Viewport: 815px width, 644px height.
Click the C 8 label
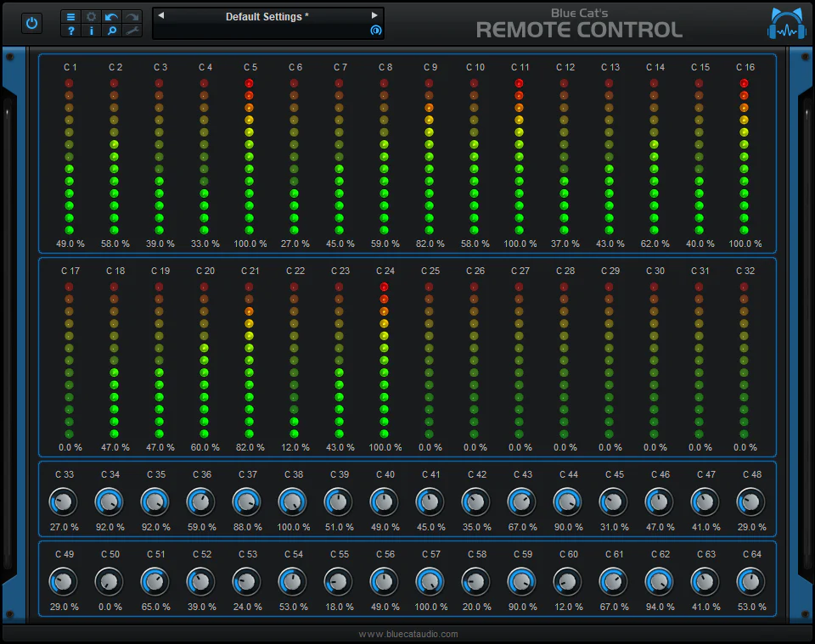point(385,67)
